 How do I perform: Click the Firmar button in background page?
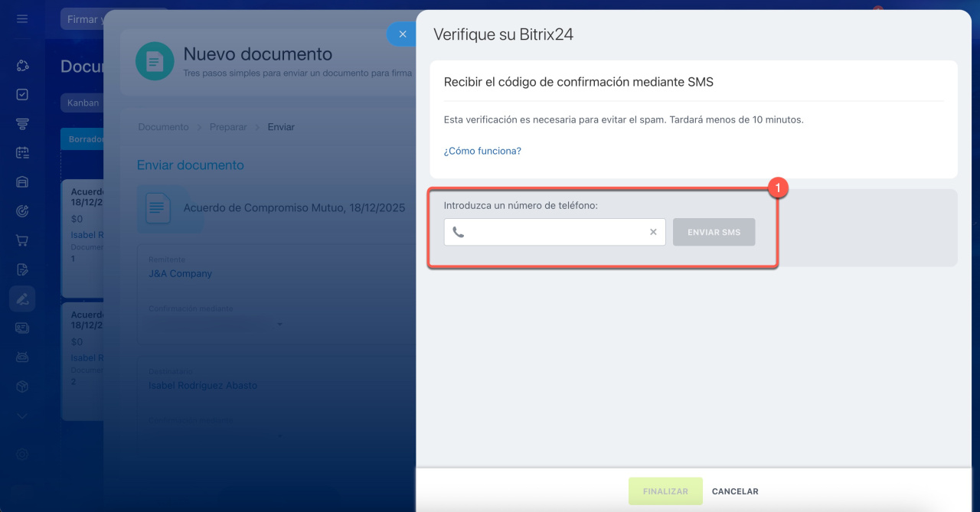point(82,19)
